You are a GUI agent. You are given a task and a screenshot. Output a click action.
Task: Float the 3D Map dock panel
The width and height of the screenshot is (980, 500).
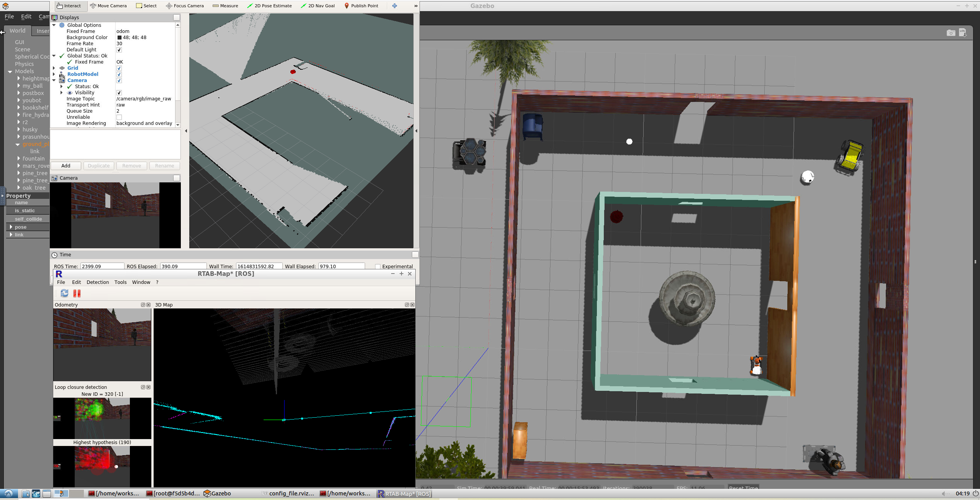(407, 305)
